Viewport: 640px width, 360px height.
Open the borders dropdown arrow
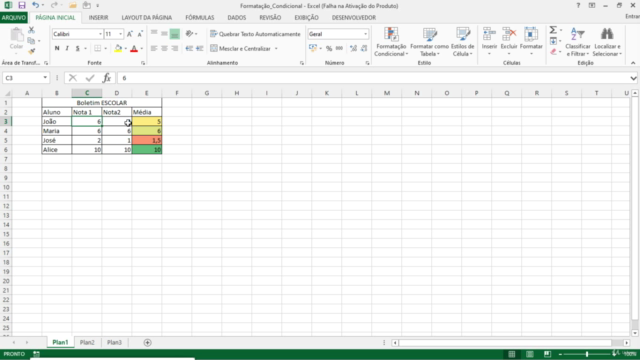(105, 49)
